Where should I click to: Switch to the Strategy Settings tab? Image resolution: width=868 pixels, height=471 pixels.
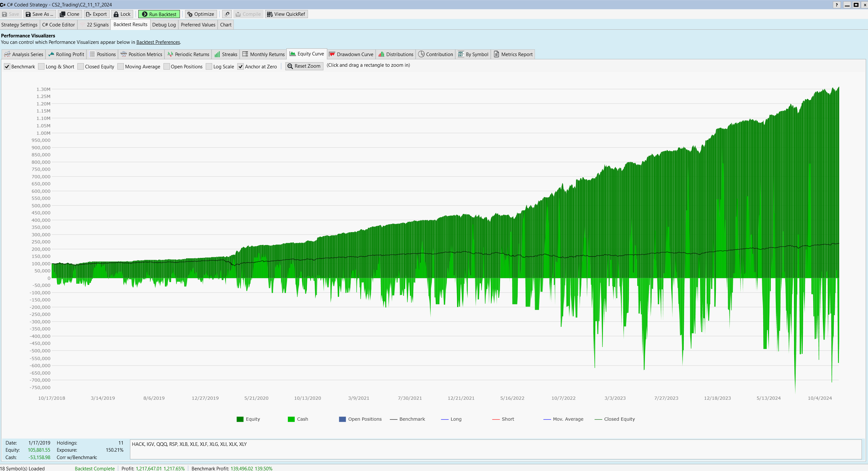tap(19, 25)
